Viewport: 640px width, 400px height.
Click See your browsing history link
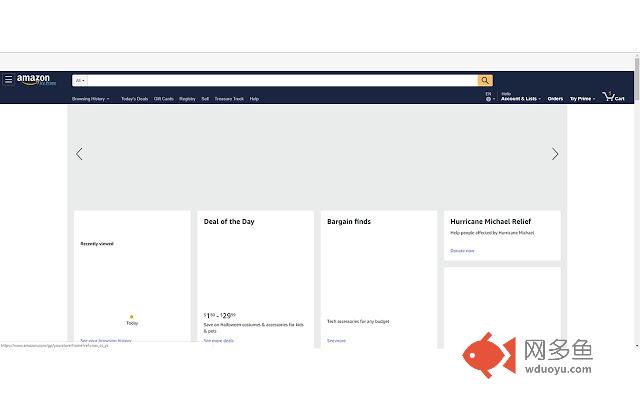pos(106,340)
